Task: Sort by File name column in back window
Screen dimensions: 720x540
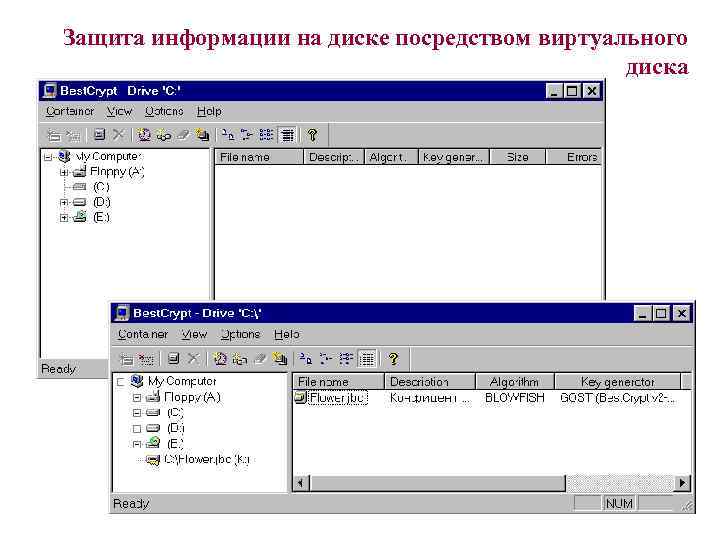Action: [259, 157]
